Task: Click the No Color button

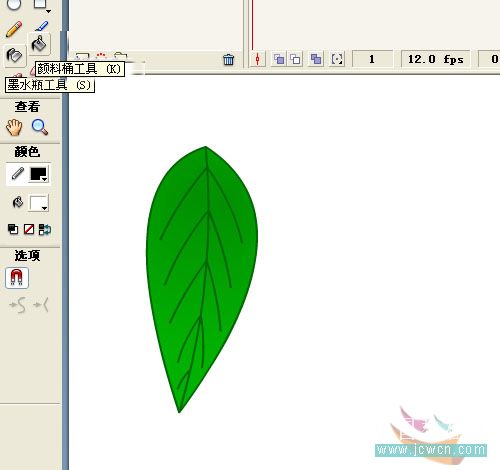Action: pyautogui.click(x=29, y=229)
